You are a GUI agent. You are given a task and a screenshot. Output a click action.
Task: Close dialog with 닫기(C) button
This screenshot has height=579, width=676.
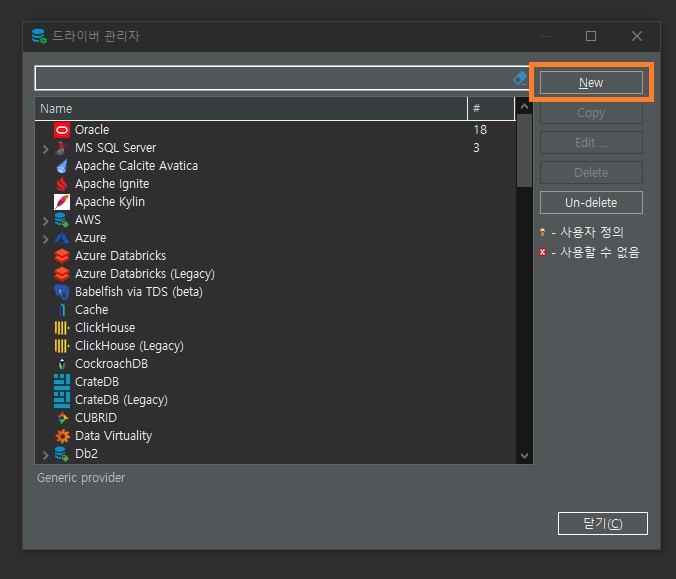tap(603, 523)
